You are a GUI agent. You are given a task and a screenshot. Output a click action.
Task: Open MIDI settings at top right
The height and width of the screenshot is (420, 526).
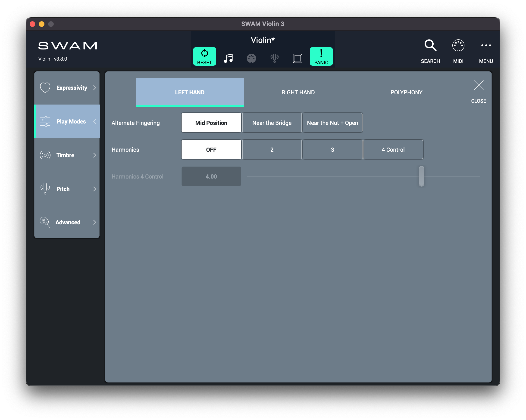tap(458, 46)
